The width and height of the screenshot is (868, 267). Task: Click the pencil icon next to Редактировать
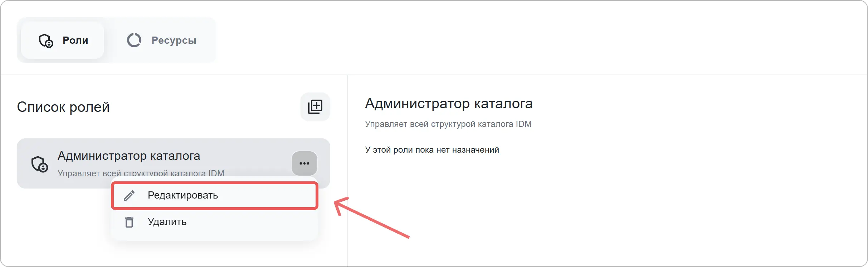pos(129,196)
